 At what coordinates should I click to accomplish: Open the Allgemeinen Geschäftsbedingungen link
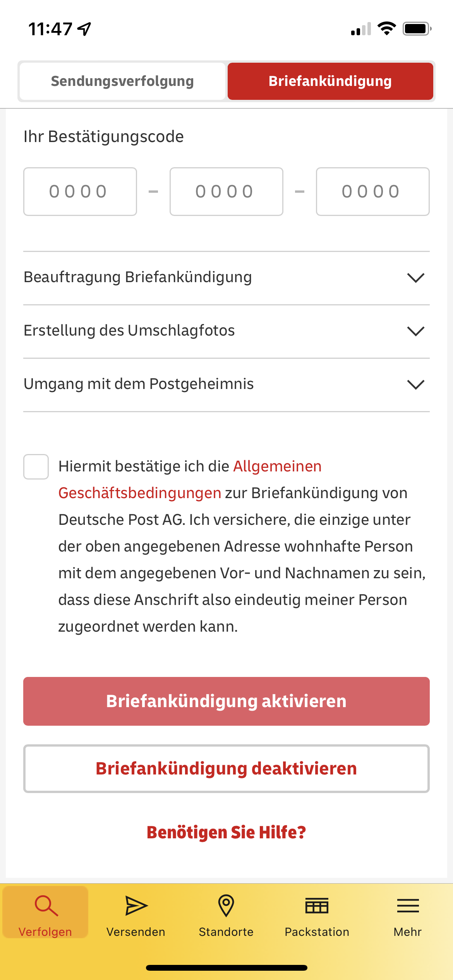pyautogui.click(x=277, y=466)
